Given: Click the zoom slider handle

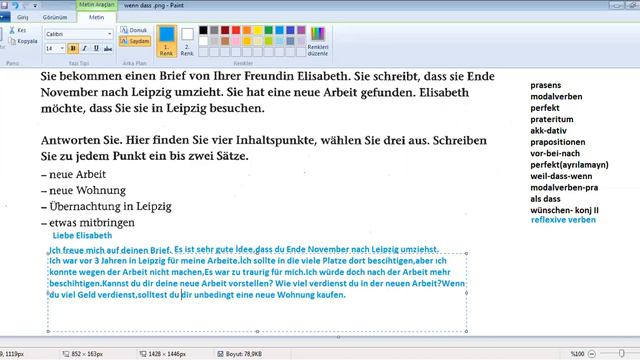Looking at the screenshot, I should coord(621,353).
